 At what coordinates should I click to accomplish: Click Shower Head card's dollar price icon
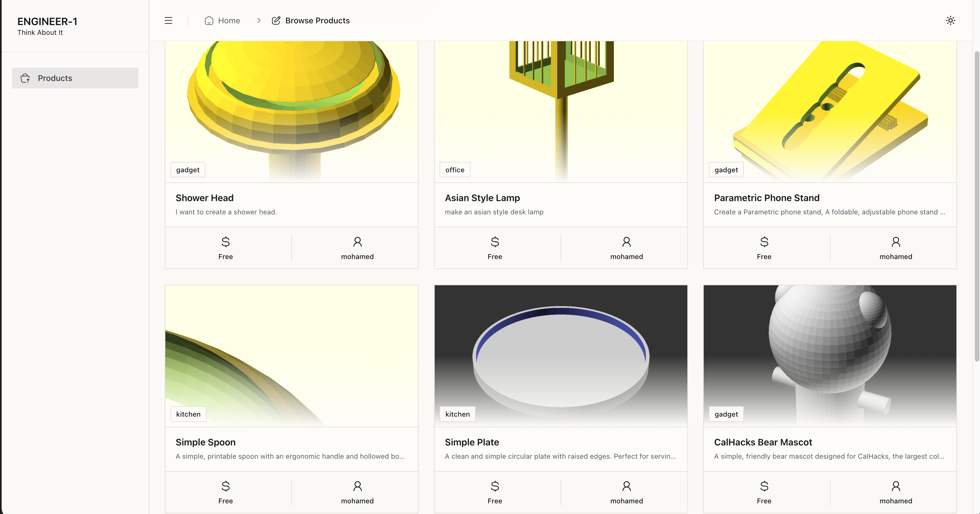[x=226, y=242]
